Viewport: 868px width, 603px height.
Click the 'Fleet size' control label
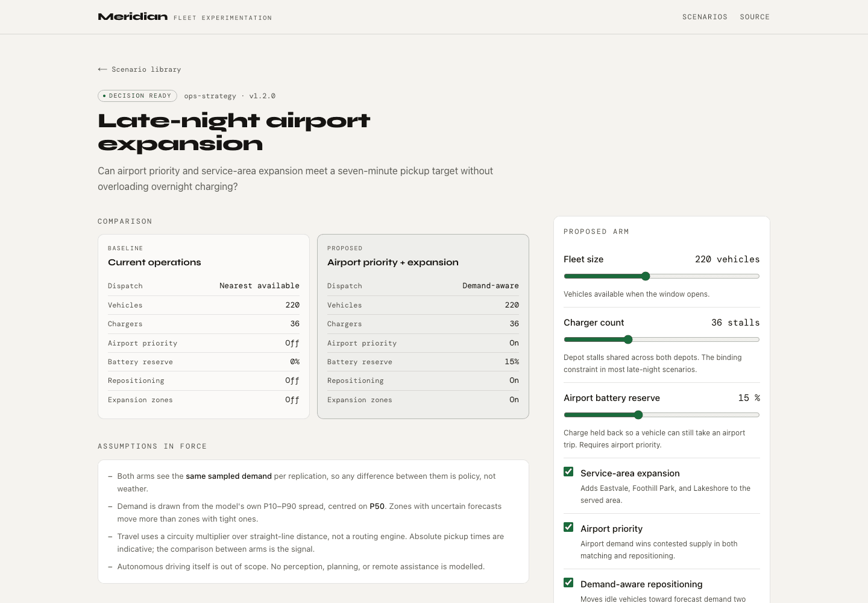coord(583,259)
